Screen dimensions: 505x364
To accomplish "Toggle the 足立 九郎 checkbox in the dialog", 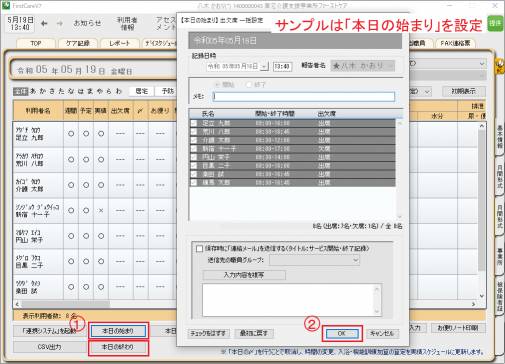I will (194, 123).
